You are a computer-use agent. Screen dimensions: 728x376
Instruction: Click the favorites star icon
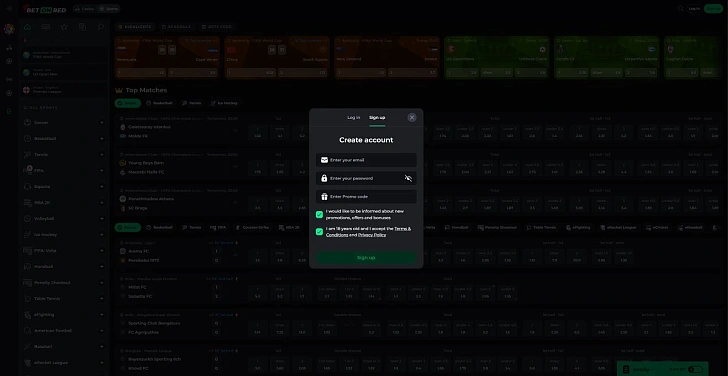click(64, 27)
